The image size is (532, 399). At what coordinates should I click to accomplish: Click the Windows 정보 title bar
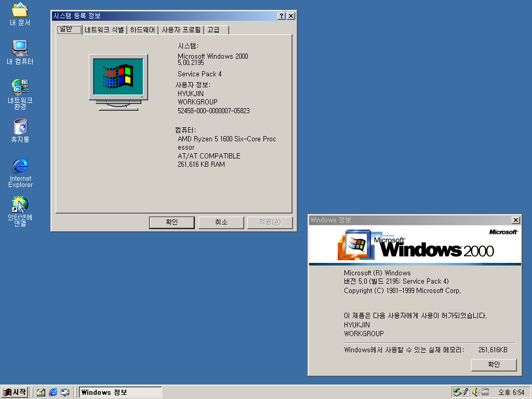(x=410, y=220)
